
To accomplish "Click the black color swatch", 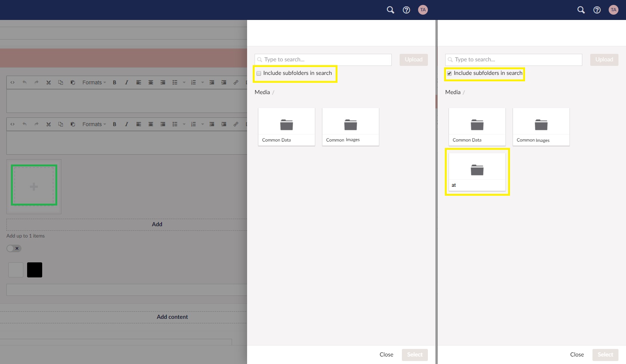I will pyautogui.click(x=34, y=270).
